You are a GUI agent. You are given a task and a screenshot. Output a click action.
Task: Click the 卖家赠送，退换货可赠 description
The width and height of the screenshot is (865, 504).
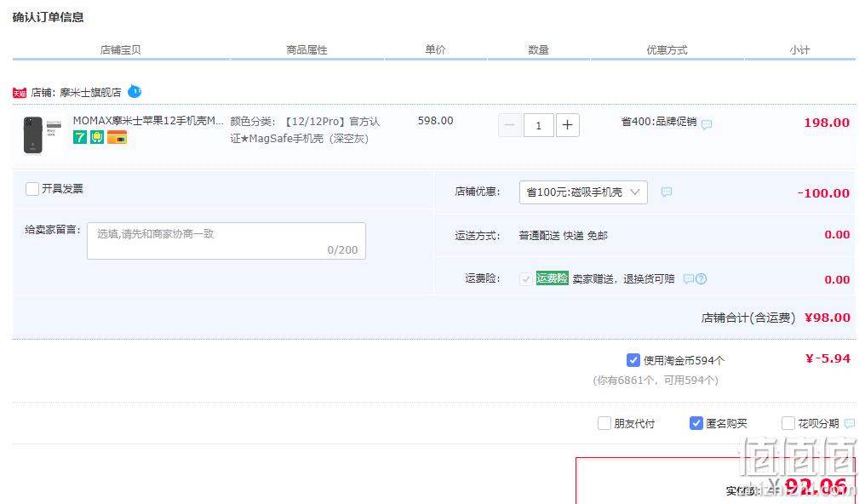click(623, 279)
